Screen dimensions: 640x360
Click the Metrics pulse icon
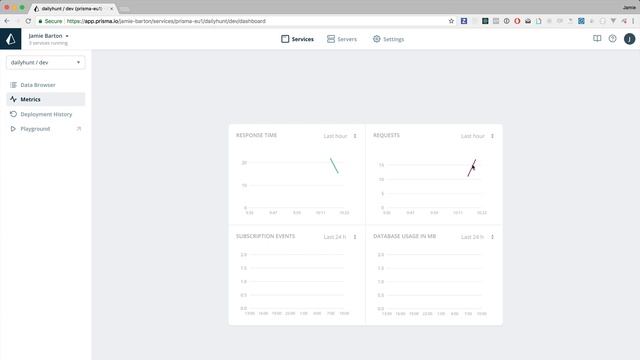[x=13, y=99]
